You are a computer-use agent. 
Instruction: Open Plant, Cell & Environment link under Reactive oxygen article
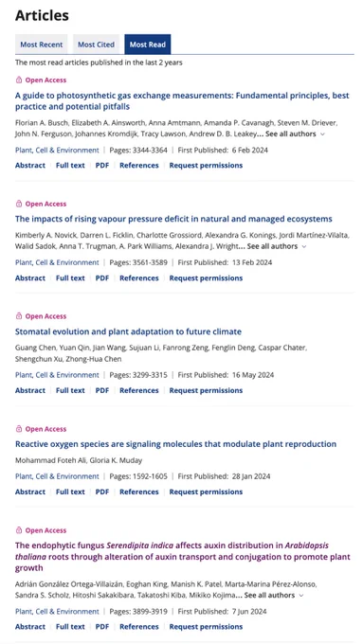[57, 476]
